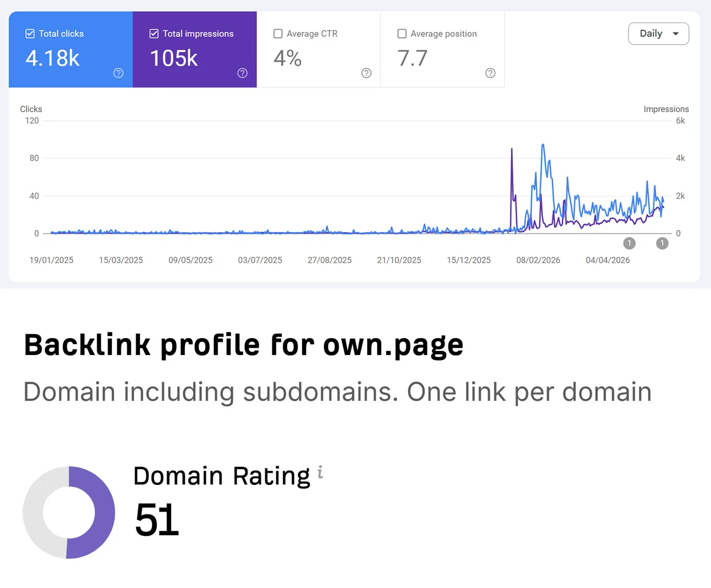Click the Impressions axis title

coord(666,109)
